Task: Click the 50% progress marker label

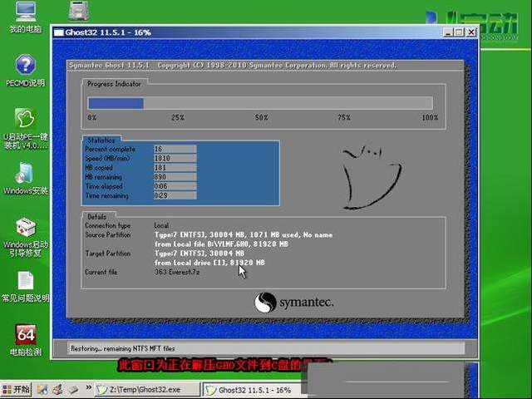Action: (x=261, y=118)
